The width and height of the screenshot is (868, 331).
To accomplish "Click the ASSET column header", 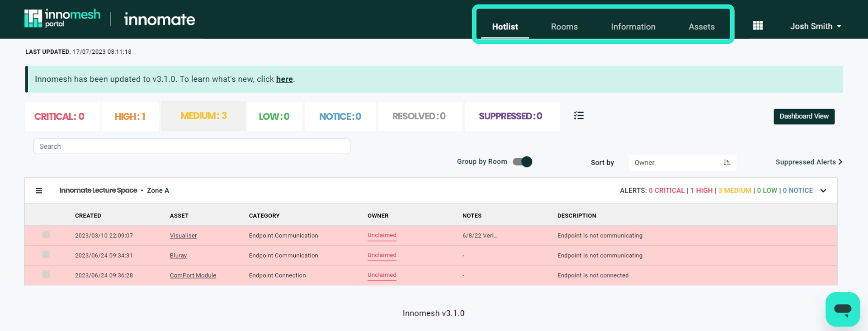I will 179,216.
